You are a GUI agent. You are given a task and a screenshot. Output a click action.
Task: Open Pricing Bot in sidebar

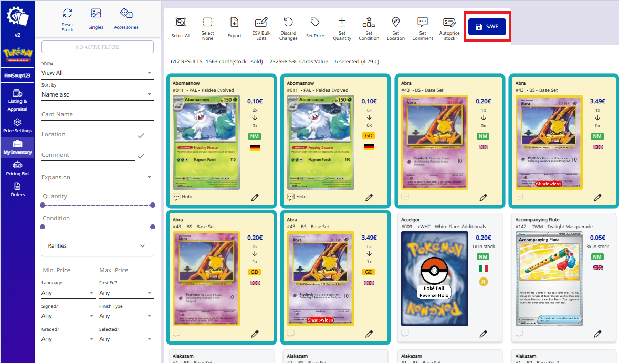tap(17, 168)
